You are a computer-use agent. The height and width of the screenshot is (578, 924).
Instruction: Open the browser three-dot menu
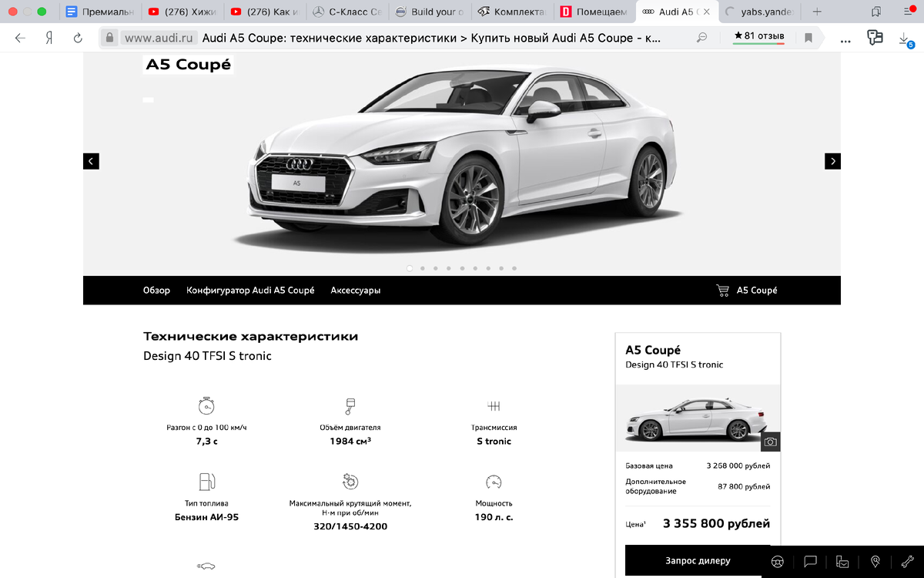pos(845,39)
